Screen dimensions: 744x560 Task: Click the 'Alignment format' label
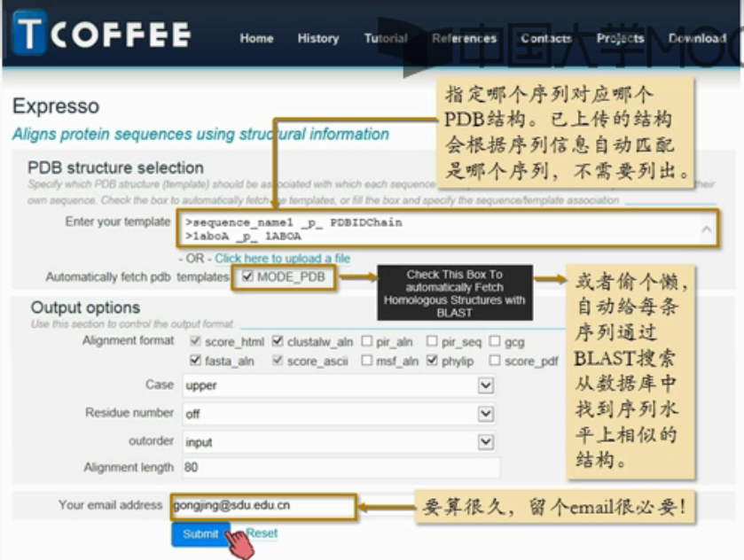tap(128, 340)
